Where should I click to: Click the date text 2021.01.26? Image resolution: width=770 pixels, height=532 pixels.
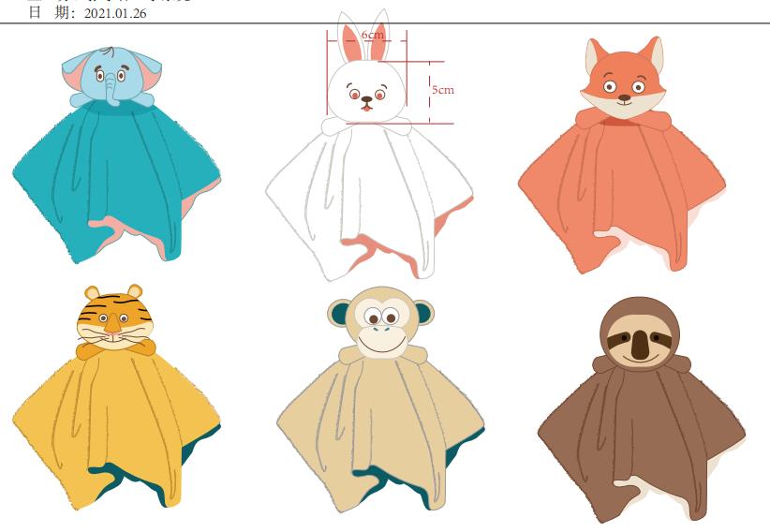[x=115, y=13]
